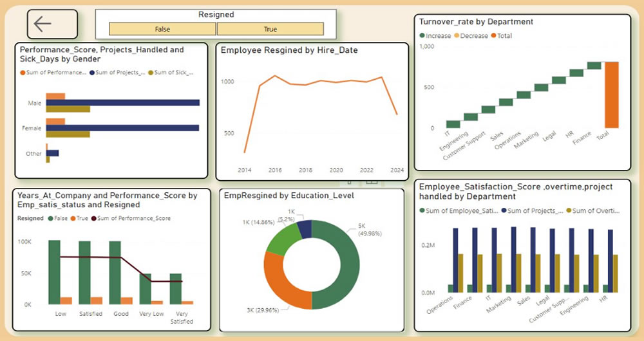
Task: Click the Sum of Overtime legend item
Action: (x=592, y=210)
